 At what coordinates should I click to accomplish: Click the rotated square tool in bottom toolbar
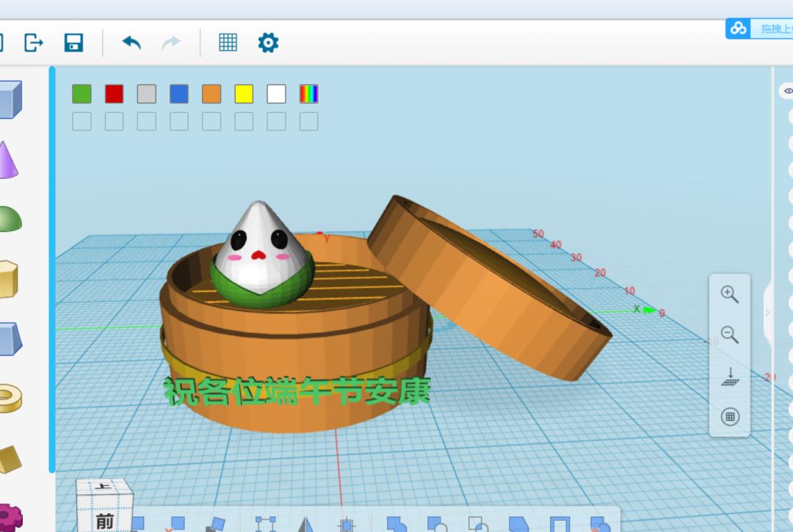click(x=215, y=525)
